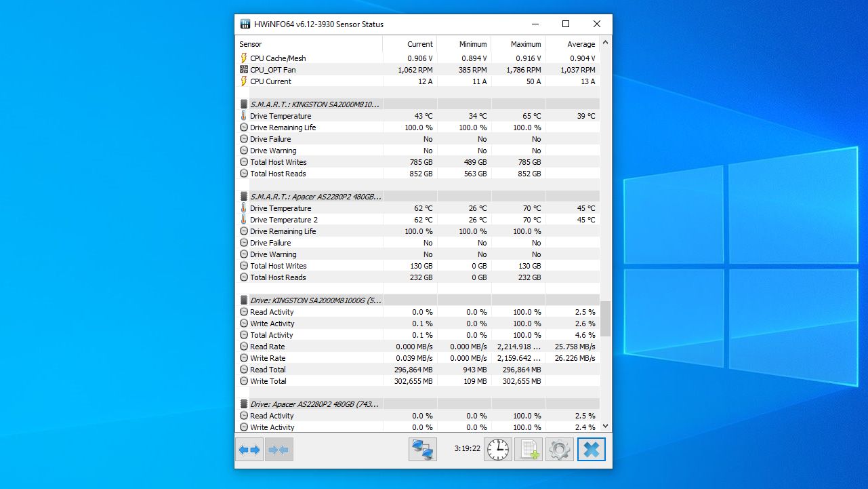Click the drive icon beside KINGSTON SA2000M810

[x=243, y=104]
